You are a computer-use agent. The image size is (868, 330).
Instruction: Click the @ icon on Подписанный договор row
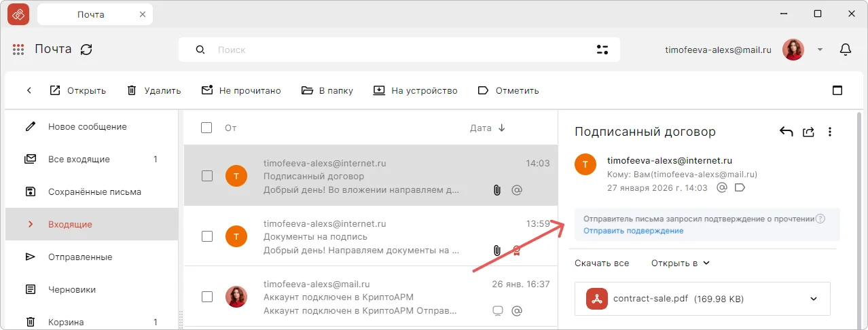tap(517, 191)
